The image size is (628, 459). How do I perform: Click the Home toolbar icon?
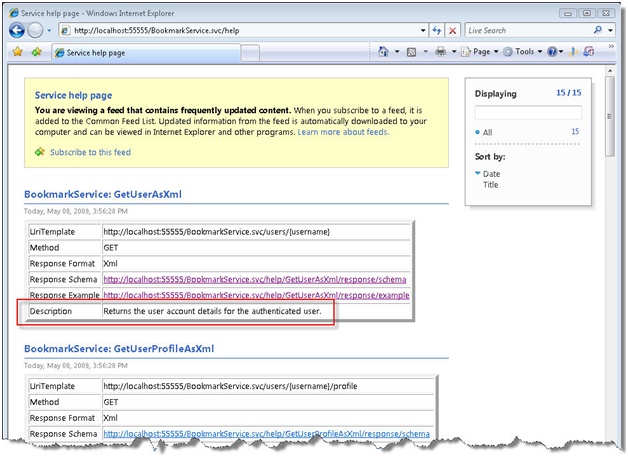[383, 51]
